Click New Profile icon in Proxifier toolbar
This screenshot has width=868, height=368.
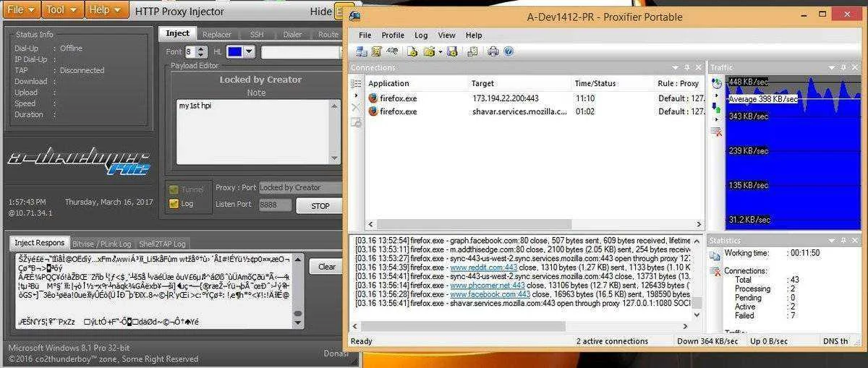point(412,51)
